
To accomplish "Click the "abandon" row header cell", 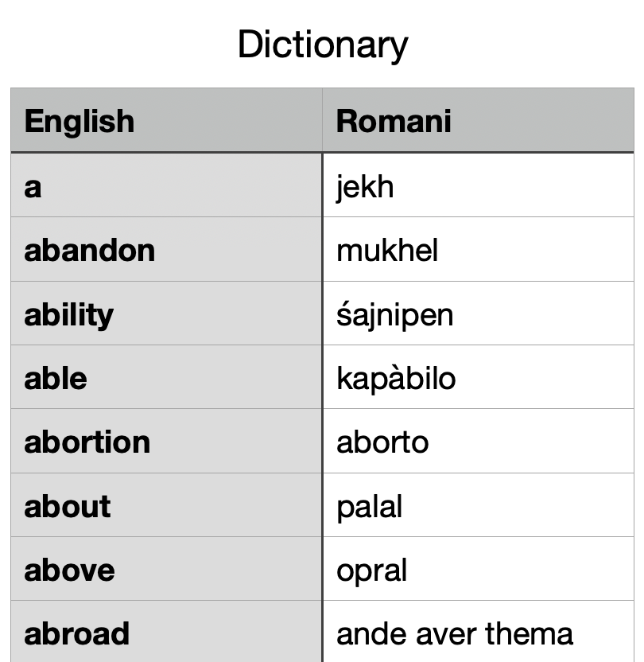I will pyautogui.click(x=166, y=250).
